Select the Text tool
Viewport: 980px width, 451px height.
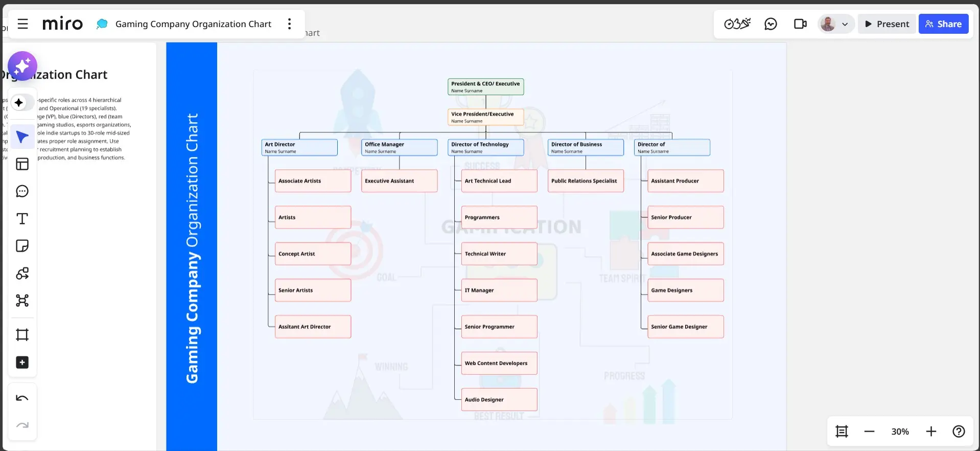(x=22, y=219)
